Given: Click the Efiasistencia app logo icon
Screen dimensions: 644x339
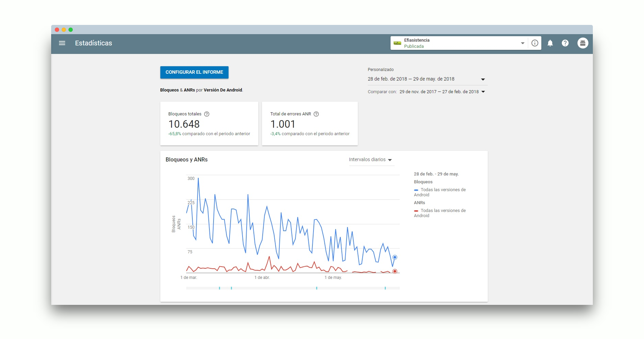Looking at the screenshot, I should (x=397, y=43).
